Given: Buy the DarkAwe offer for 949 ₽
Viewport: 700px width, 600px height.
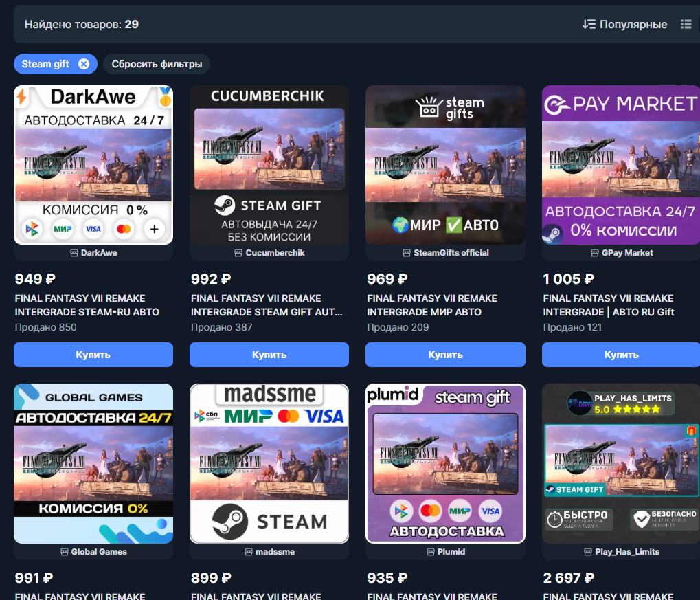Looking at the screenshot, I should coord(93,355).
